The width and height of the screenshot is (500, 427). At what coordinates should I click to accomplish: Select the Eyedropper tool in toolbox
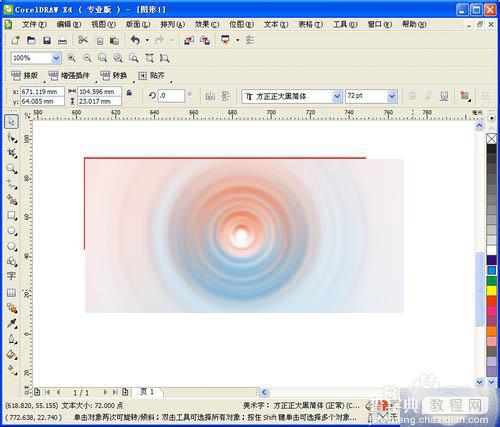[x=12, y=323]
